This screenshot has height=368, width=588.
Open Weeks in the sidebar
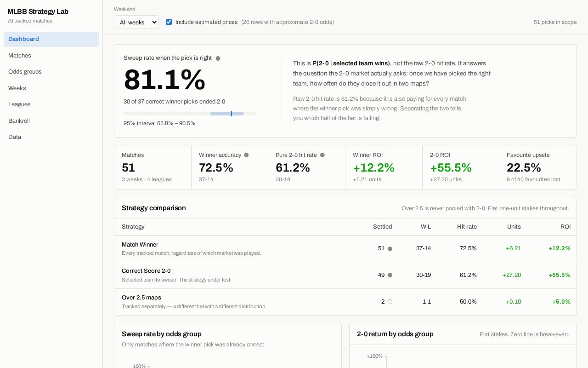(51, 88)
